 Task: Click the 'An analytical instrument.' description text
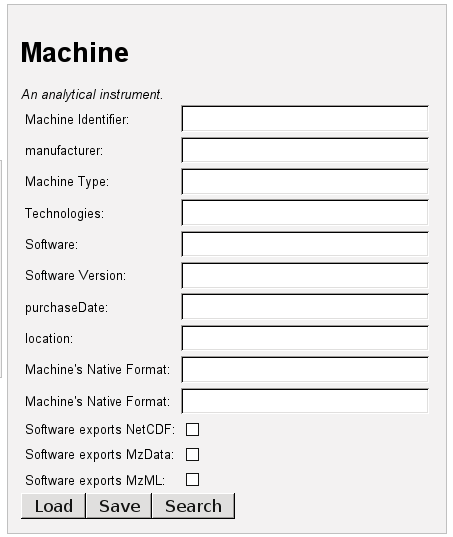tap(92, 95)
